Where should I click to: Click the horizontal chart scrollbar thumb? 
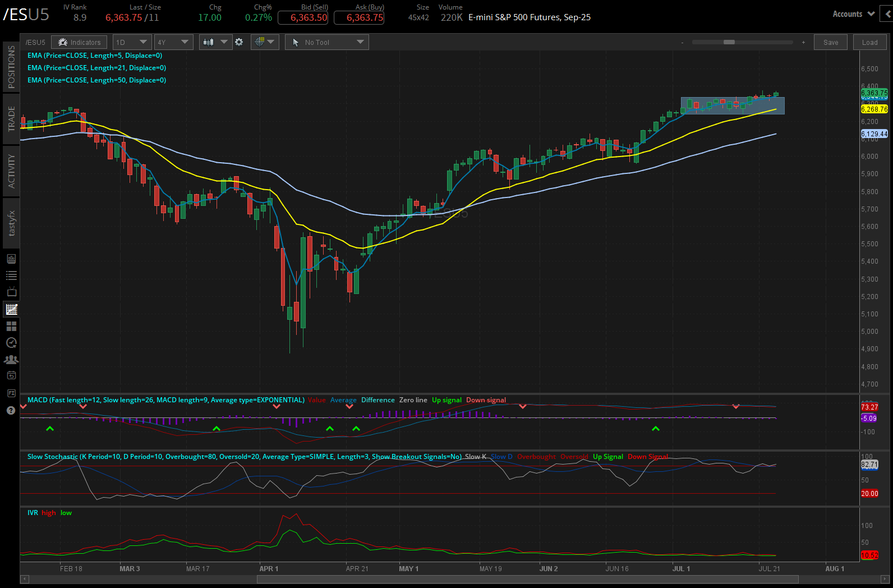pos(527,579)
